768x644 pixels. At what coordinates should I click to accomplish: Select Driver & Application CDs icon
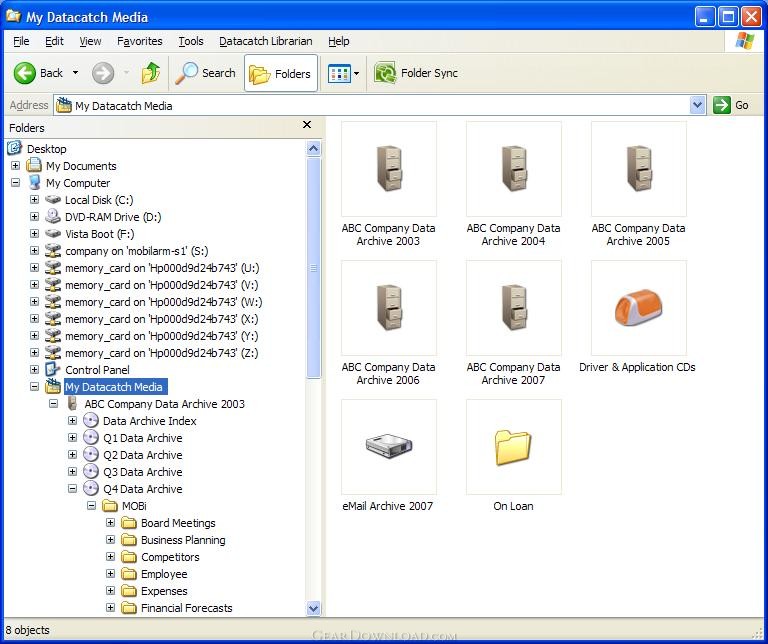[639, 308]
